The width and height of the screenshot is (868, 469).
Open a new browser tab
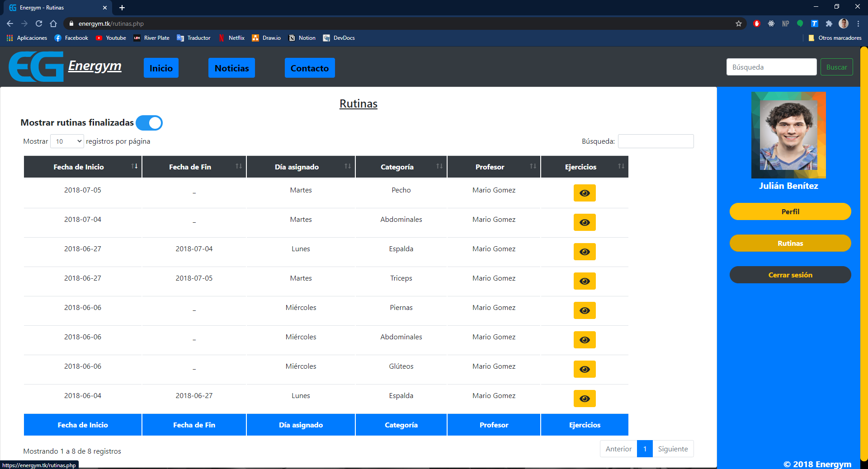tap(122, 8)
